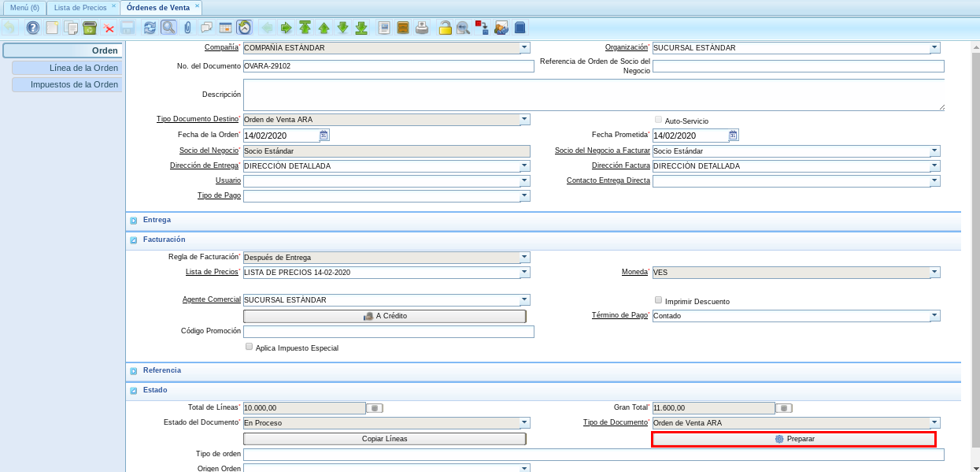The image size is (980, 472).
Task: Click the Print icon in toolbar
Action: [422, 28]
